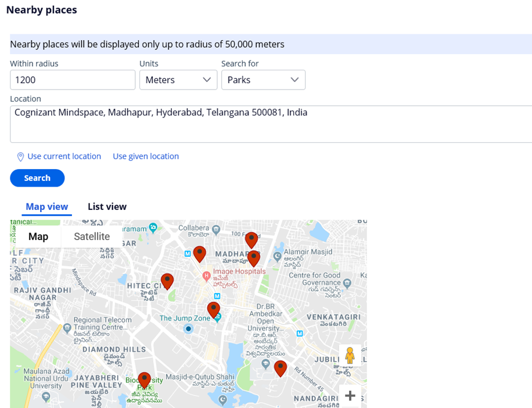The width and height of the screenshot is (532, 408).
Task: Click the red marker near Rd Number 45
Action: click(281, 368)
